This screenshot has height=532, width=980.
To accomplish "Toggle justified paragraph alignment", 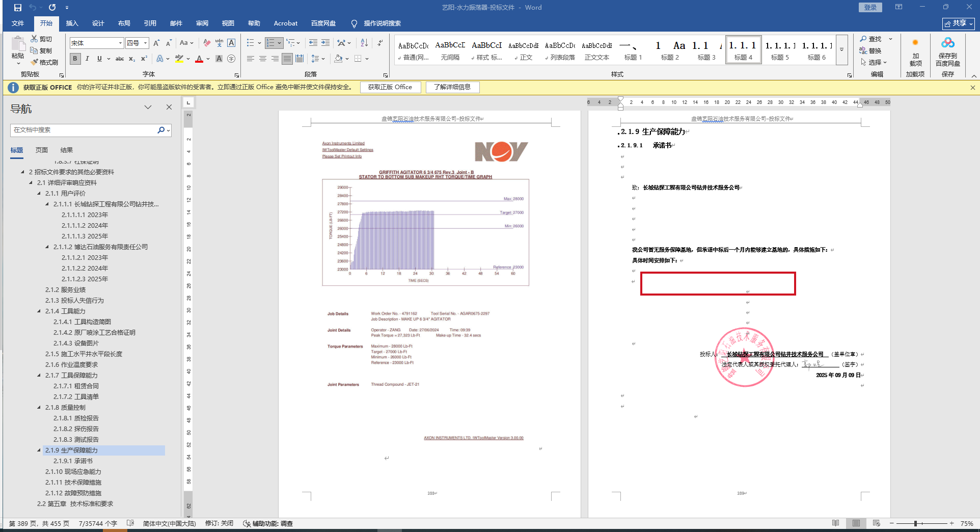I will tap(287, 59).
